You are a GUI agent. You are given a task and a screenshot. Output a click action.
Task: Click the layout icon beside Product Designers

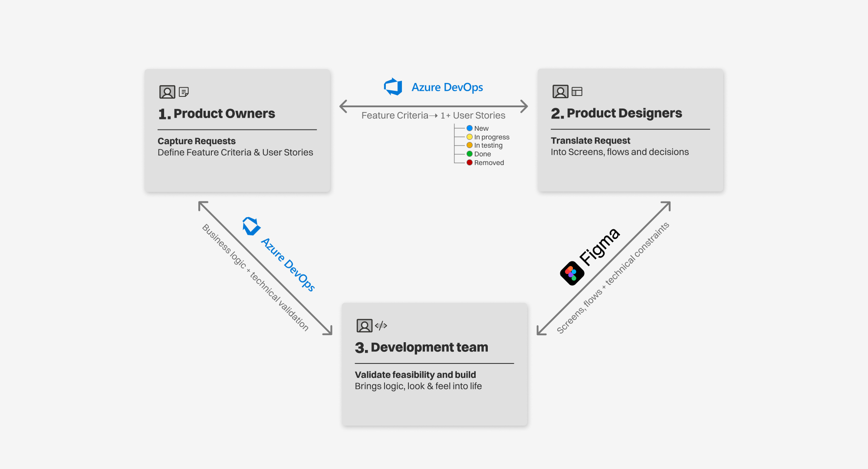point(577,92)
